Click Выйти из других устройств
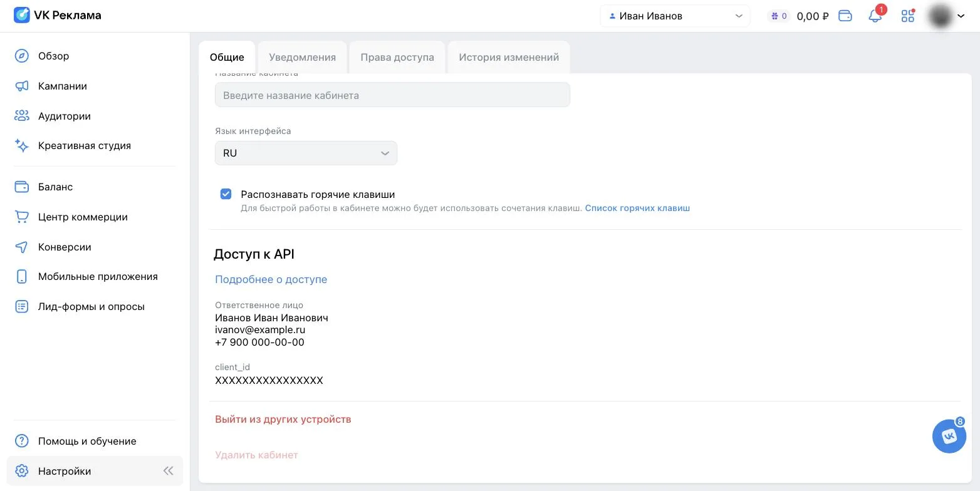 (x=283, y=419)
